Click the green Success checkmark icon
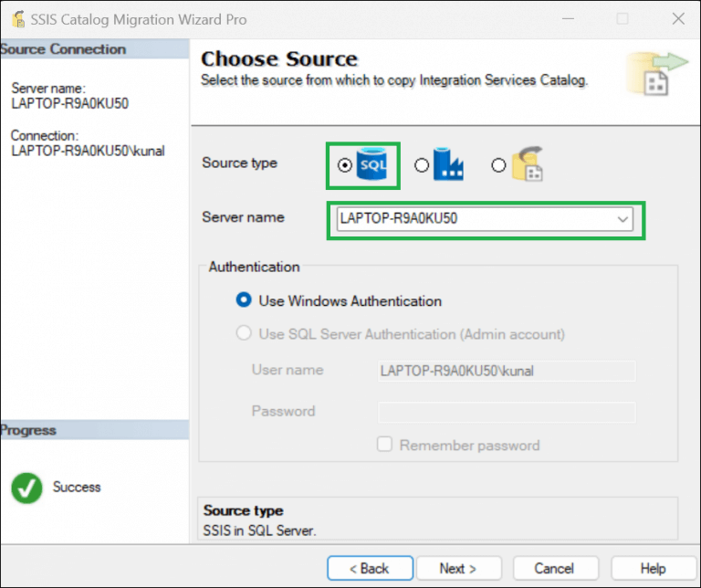Screen dimensions: 701x588 (x=26, y=488)
